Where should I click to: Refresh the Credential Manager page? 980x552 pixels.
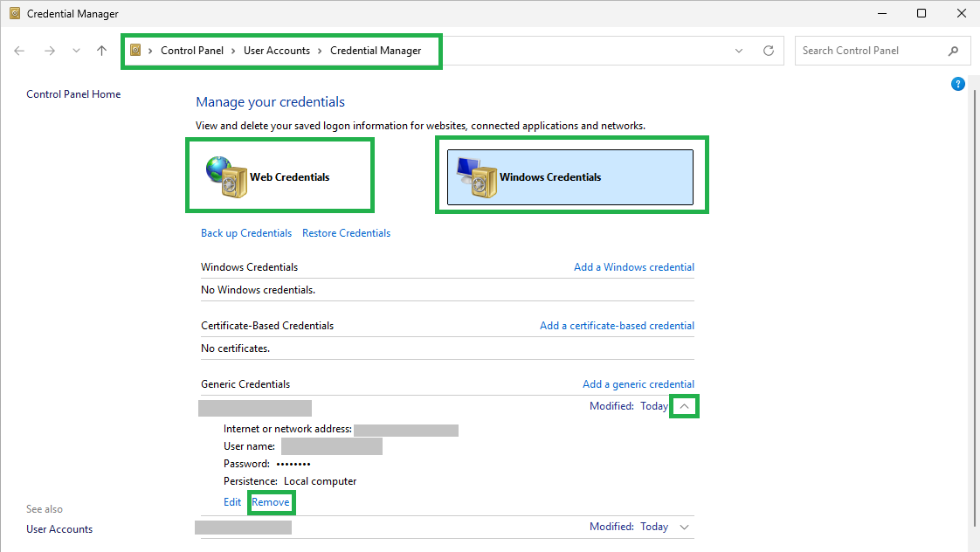coord(768,51)
